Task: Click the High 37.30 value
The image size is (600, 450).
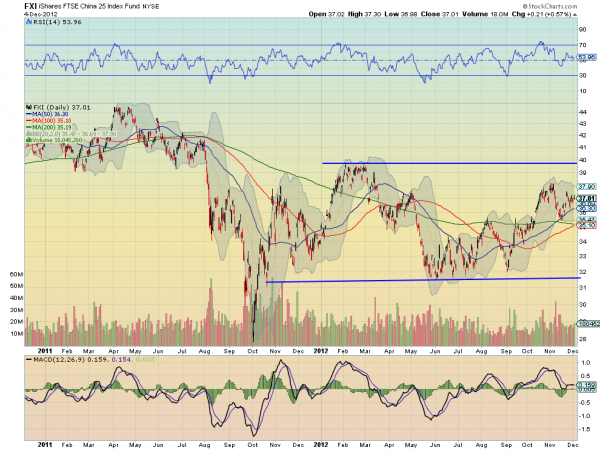Action: coord(364,14)
